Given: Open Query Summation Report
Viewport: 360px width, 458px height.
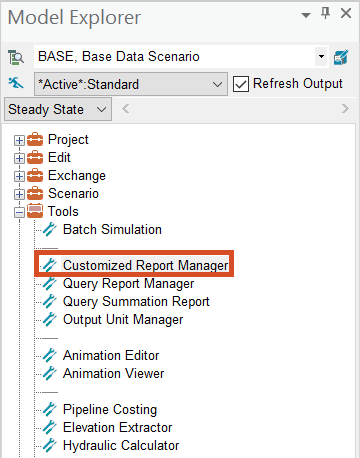Looking at the screenshot, I should (x=136, y=302).
